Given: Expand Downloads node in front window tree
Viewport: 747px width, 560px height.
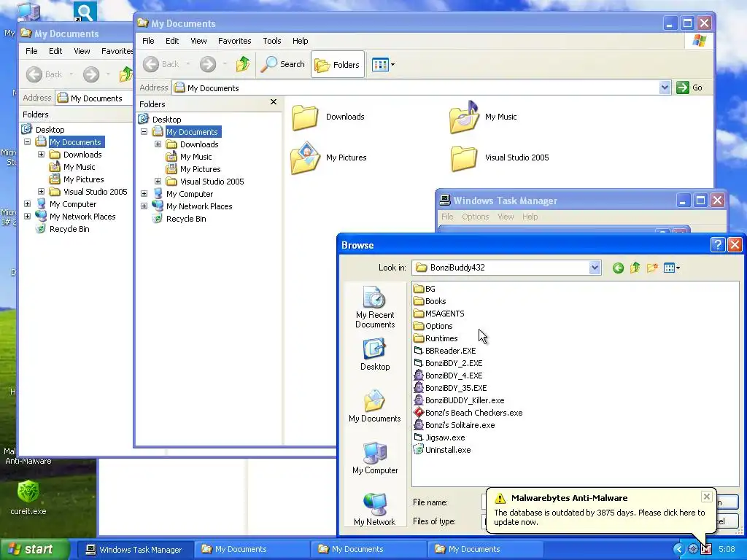Looking at the screenshot, I should pyautogui.click(x=158, y=144).
